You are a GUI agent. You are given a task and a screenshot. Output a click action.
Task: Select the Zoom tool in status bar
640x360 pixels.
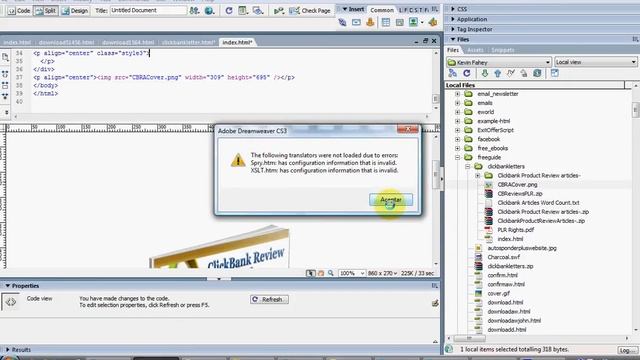(x=331, y=273)
